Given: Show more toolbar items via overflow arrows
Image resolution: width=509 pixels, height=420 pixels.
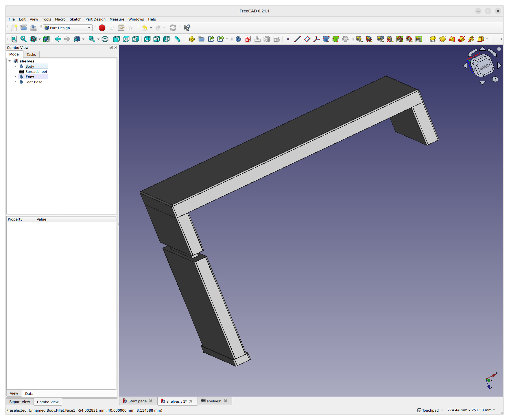Looking at the screenshot, I should click(501, 39).
